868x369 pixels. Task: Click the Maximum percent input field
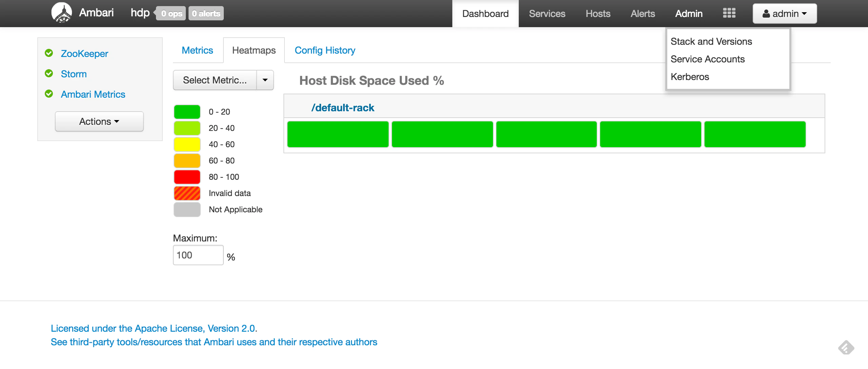(198, 255)
